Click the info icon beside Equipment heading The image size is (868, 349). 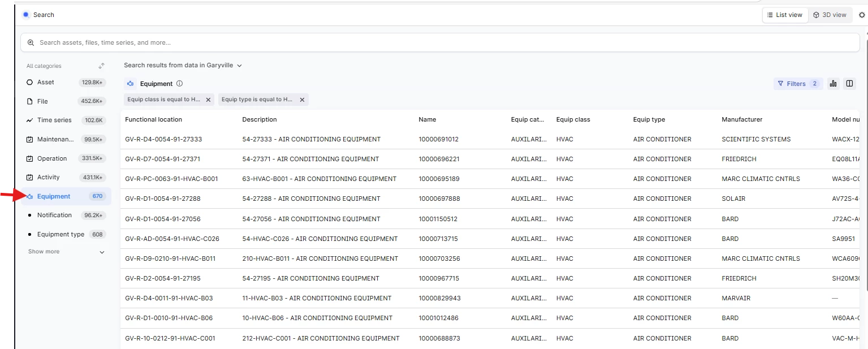179,84
